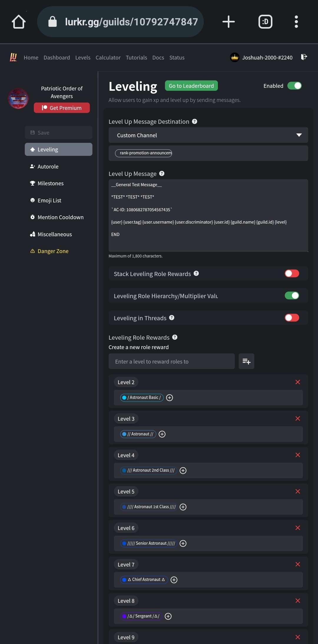Add a role to the Level 7 reward

[x=174, y=580]
